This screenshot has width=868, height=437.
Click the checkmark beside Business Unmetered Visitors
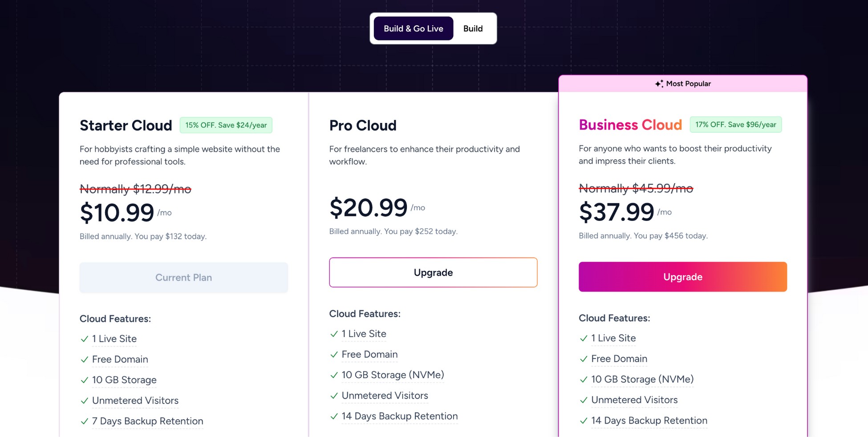[584, 400]
